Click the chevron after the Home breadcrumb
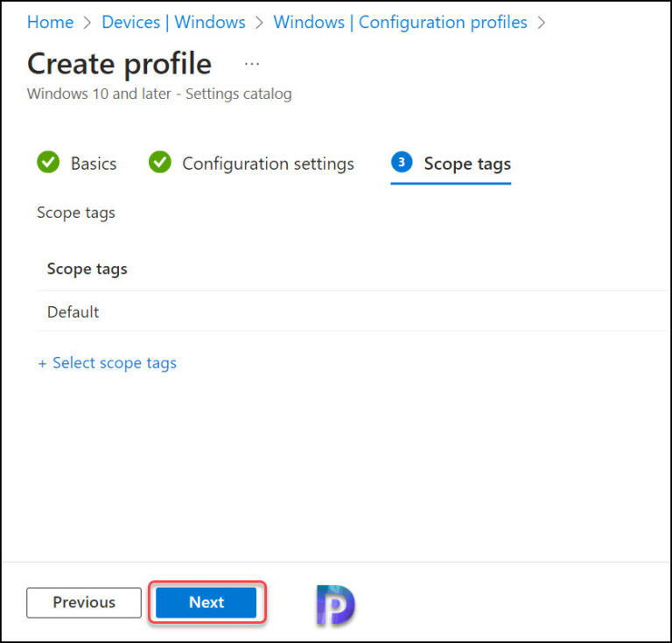Screen dimensions: 672x643 coord(87,22)
